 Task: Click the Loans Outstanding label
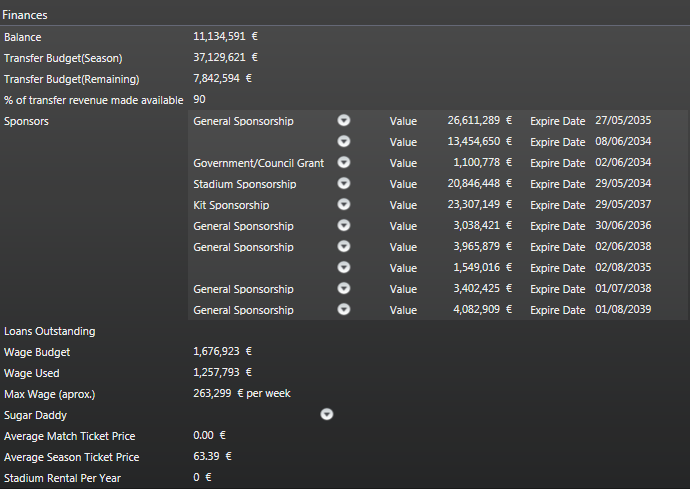(49, 331)
